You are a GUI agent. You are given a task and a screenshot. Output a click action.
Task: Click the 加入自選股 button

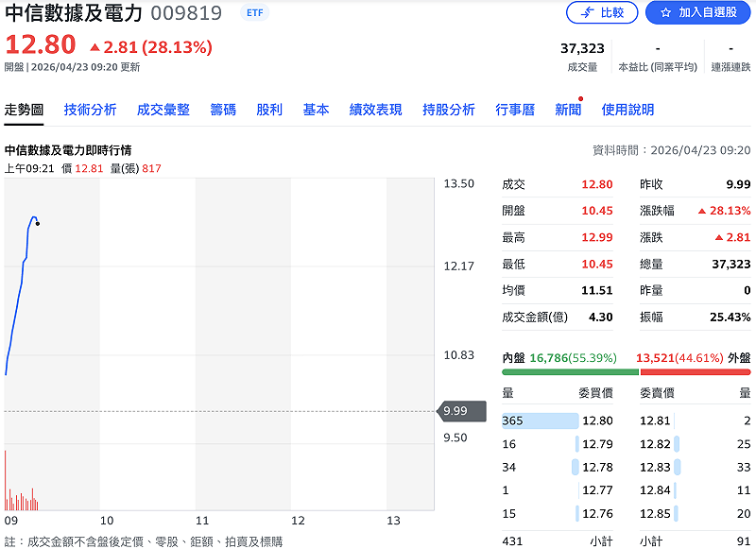tap(696, 14)
